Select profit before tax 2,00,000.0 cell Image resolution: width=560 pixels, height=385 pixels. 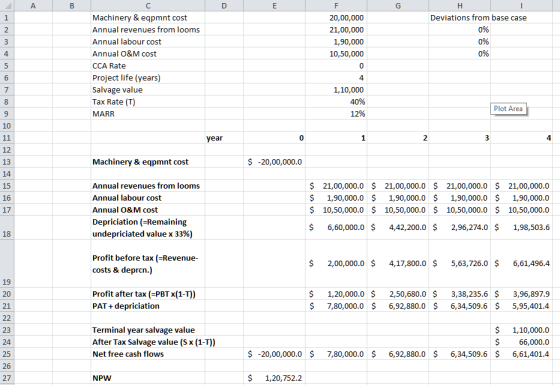[x=336, y=264]
